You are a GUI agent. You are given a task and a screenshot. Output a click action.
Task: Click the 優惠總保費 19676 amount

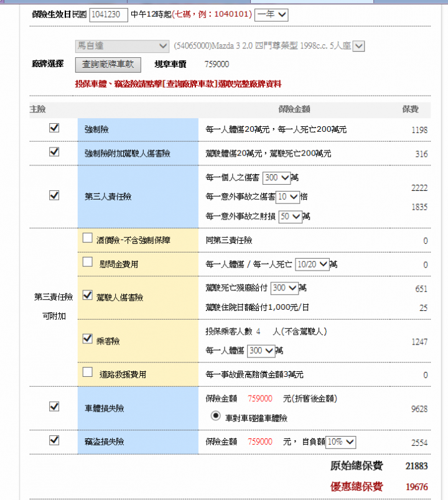pyautogui.click(x=416, y=487)
